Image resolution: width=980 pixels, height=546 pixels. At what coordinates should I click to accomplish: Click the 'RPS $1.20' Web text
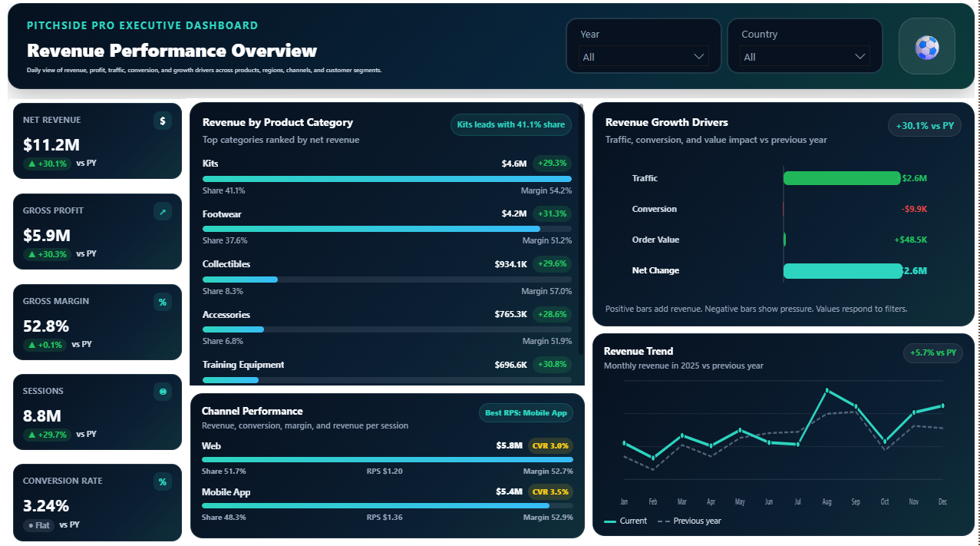click(x=384, y=471)
